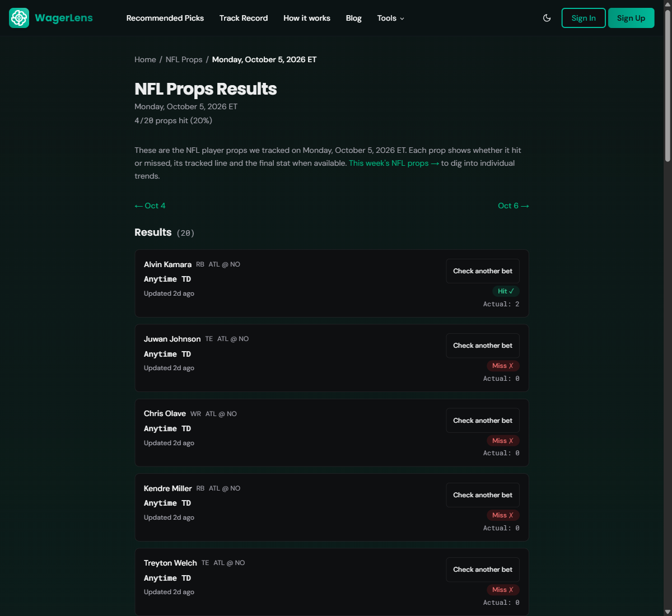The image size is (672, 616).
Task: Select the Kendre Miller player name
Action: 167,488
